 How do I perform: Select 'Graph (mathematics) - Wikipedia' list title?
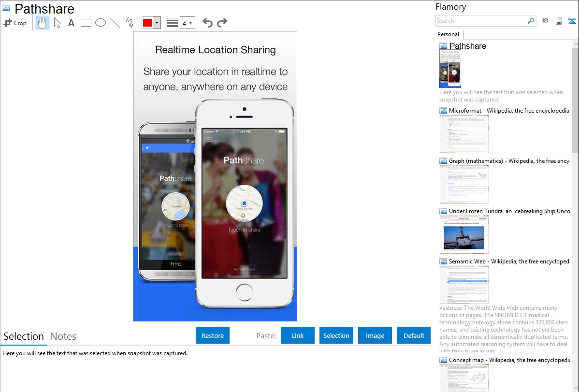[x=509, y=161]
